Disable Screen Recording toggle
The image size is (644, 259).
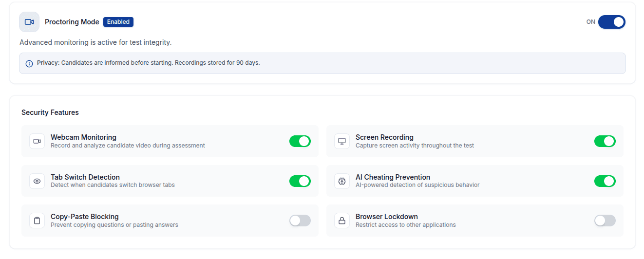[605, 141]
